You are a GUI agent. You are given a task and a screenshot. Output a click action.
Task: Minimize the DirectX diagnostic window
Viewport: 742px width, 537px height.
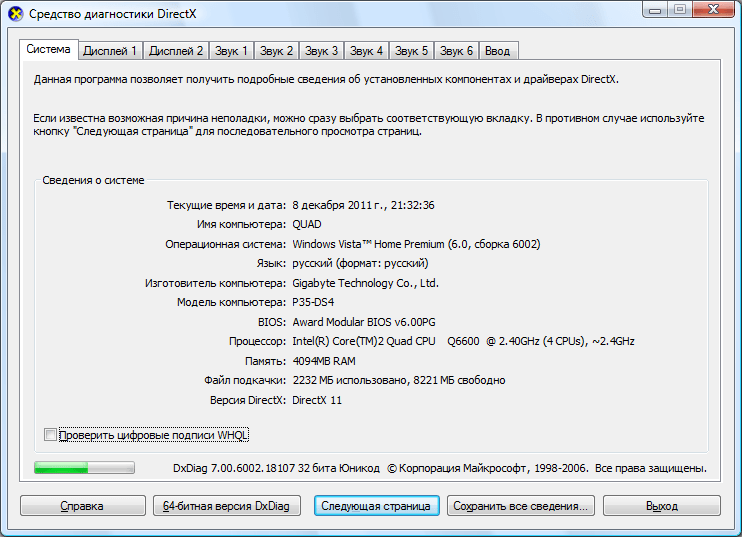(655, 10)
